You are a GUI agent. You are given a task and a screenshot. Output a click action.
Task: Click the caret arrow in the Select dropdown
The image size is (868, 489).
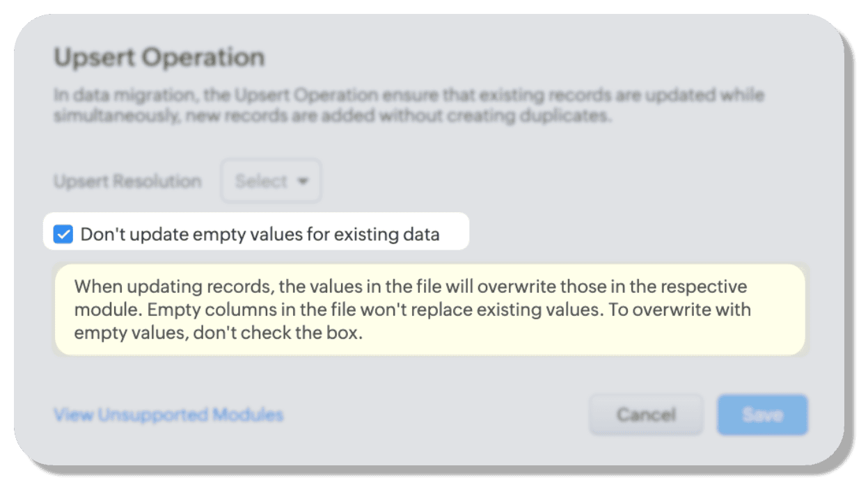(303, 182)
